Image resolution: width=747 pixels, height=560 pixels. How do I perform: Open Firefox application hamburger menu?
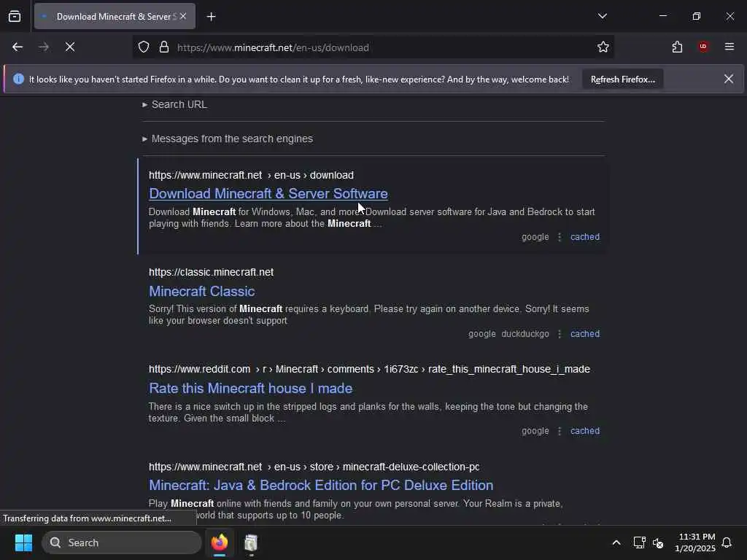point(729,47)
